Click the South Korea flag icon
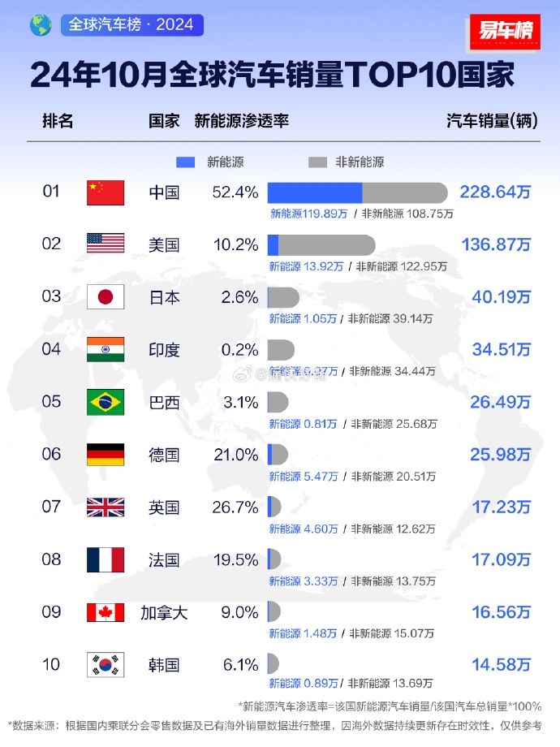 106,665
